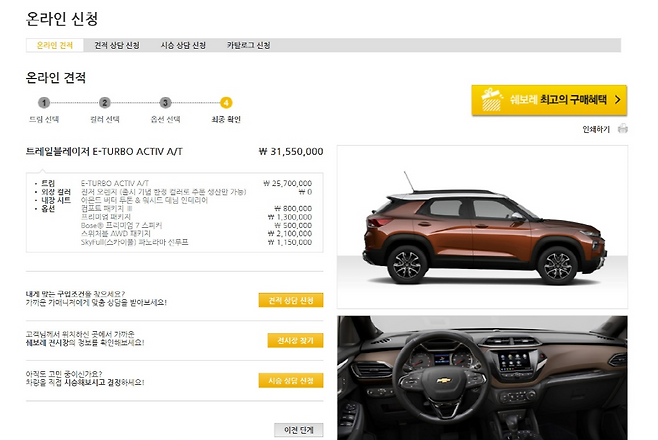Viewport: 658px width, 440px height.
Task: Click the Trailblazer exterior image
Action: (483, 227)
